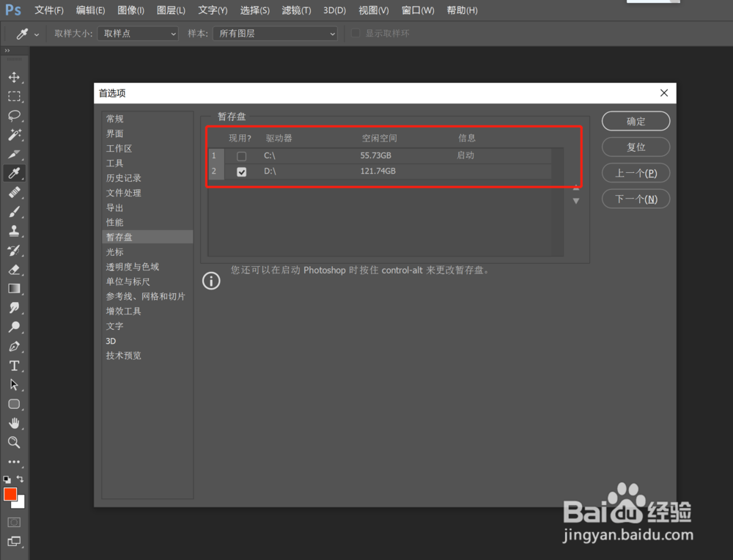Select the Brush tool
The height and width of the screenshot is (560, 733).
click(14, 212)
